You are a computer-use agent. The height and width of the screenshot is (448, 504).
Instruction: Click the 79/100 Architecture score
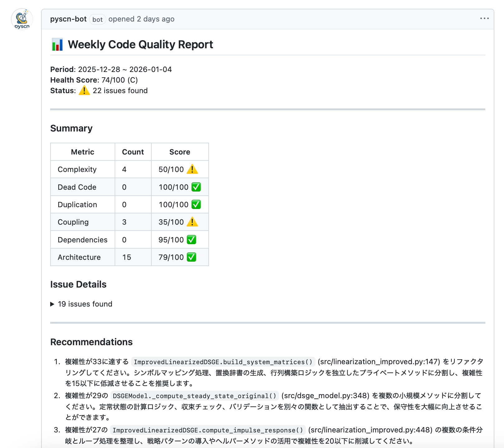[x=171, y=257]
